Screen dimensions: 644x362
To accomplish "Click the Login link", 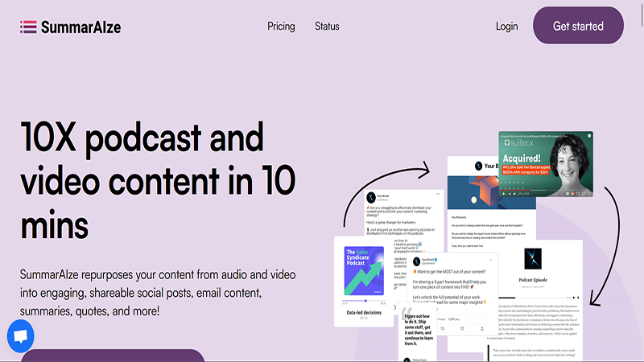I will [506, 27].
